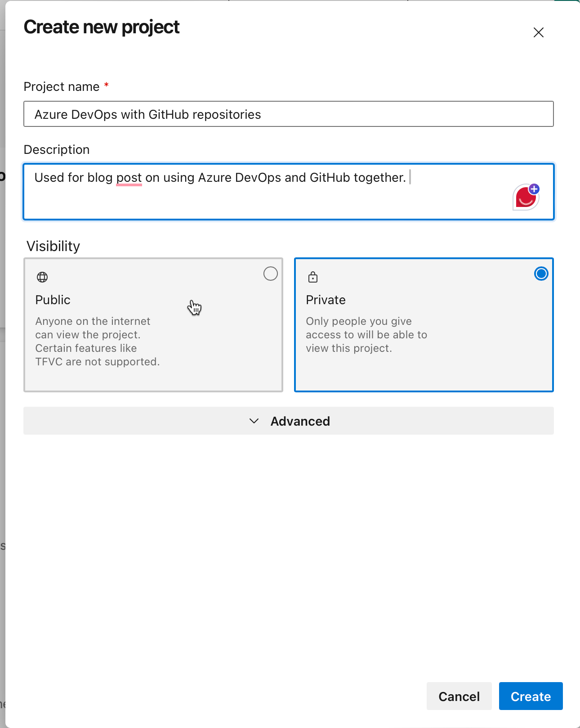The width and height of the screenshot is (580, 728).
Task: Click the underlined word post in description
Action: [x=129, y=178]
